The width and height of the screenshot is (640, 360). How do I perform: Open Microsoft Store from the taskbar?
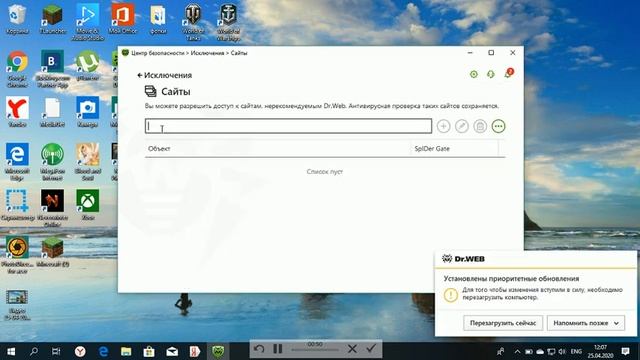(149, 351)
